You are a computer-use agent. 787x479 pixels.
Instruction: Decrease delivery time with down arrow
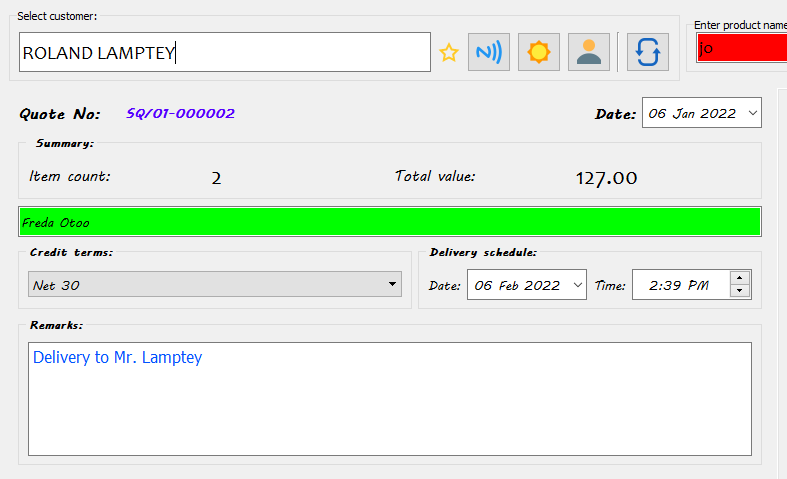(741, 291)
